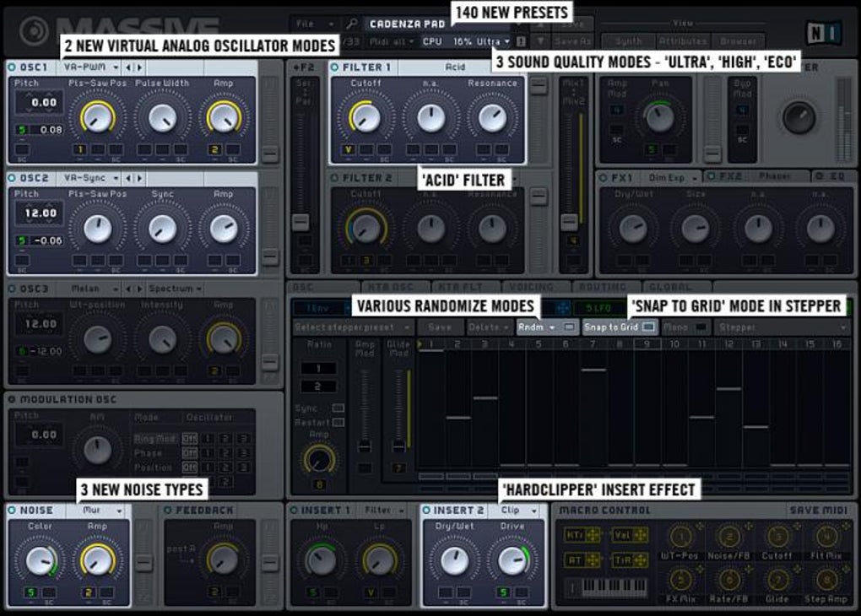
Task: Click the Attributes view button
Action: coord(684,41)
